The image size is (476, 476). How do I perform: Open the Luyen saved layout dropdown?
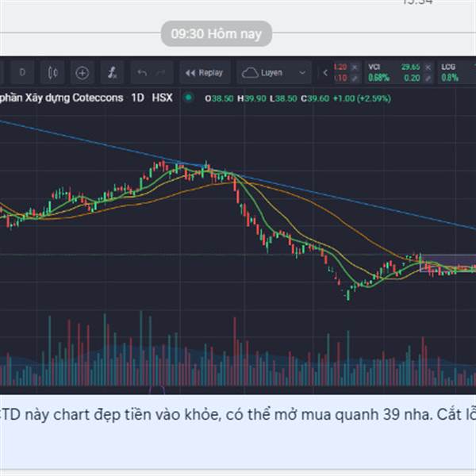(x=274, y=73)
